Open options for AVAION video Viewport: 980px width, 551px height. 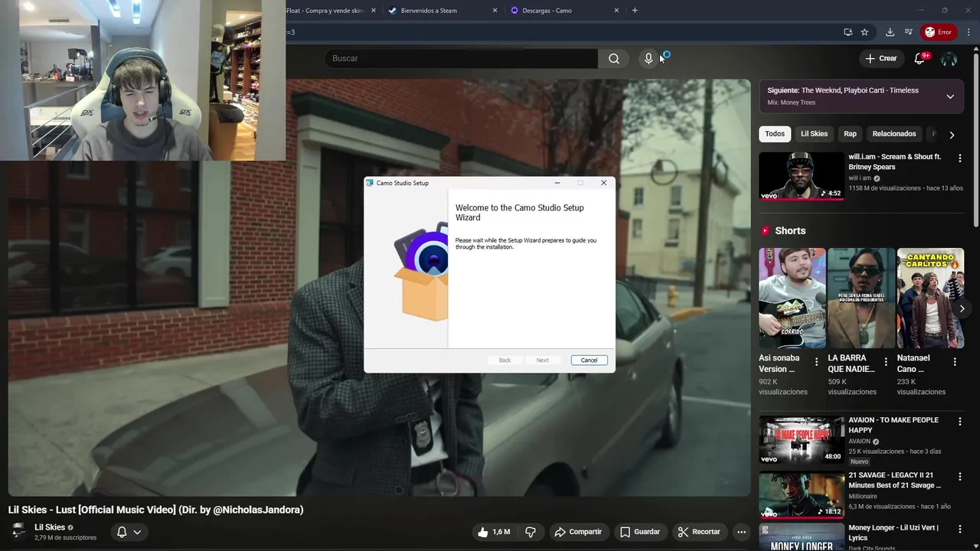pos(959,421)
